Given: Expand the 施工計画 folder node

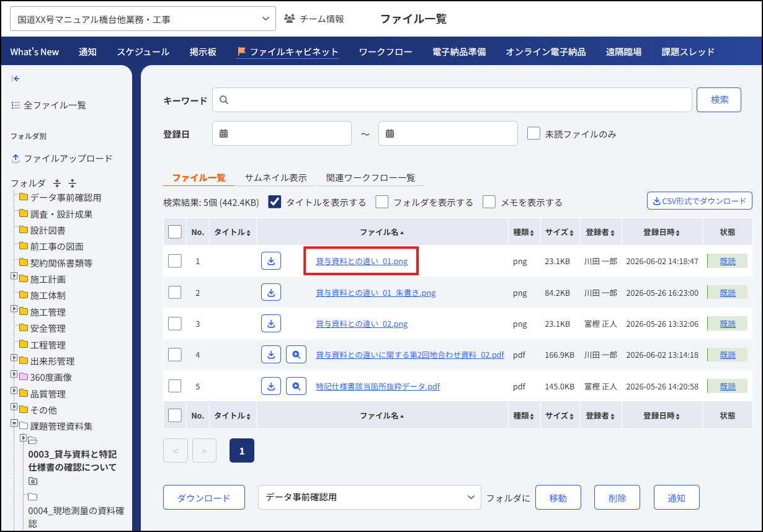Looking at the screenshot, I should pyautogui.click(x=14, y=276).
